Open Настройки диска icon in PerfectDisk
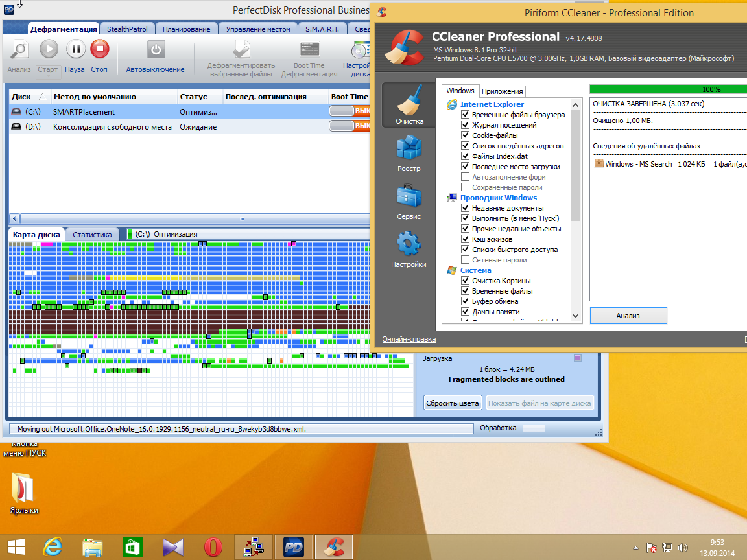747x560 pixels. (360, 51)
